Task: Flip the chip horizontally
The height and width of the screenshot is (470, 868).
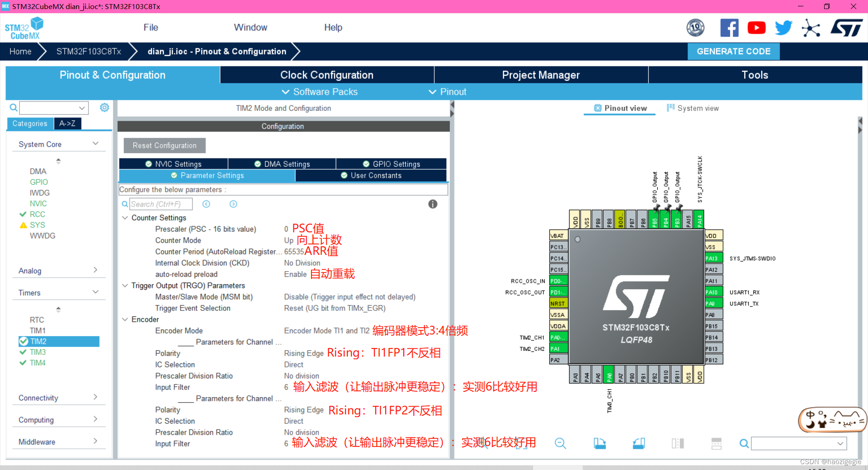Action: click(x=678, y=443)
